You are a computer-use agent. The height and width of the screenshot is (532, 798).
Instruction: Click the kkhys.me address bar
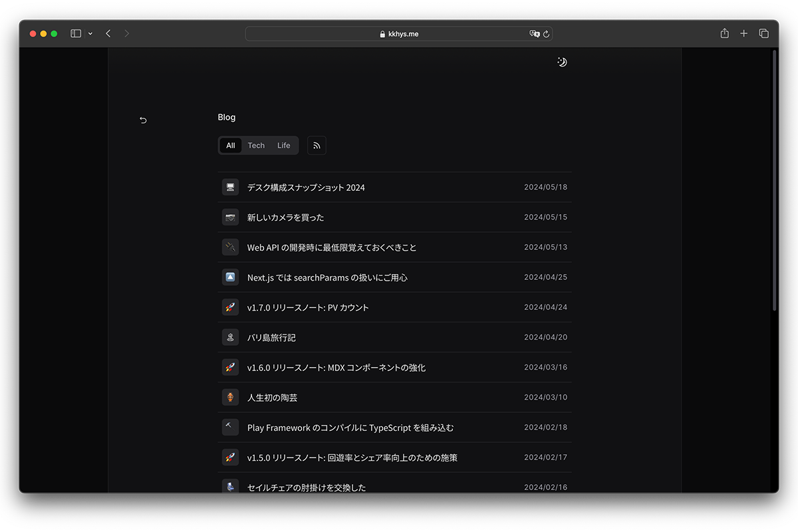399,33
